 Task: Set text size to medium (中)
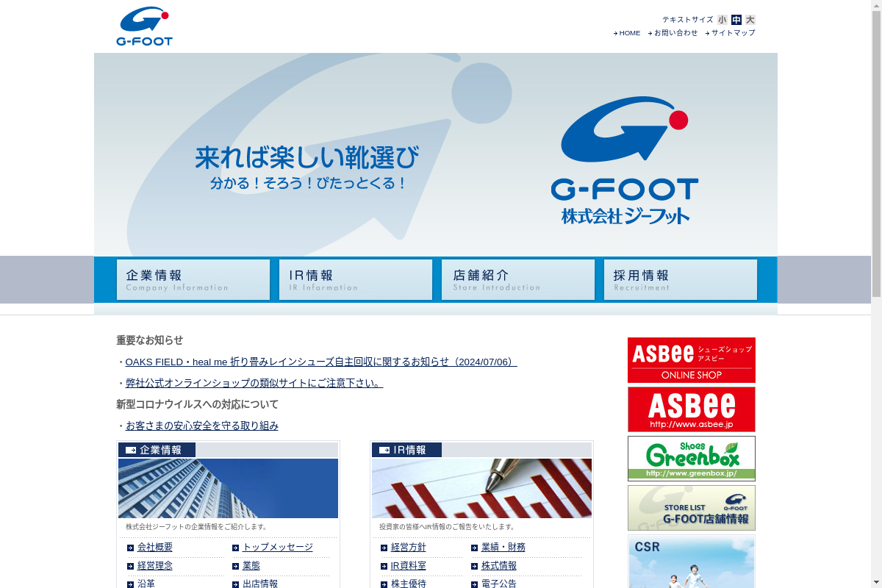point(736,20)
